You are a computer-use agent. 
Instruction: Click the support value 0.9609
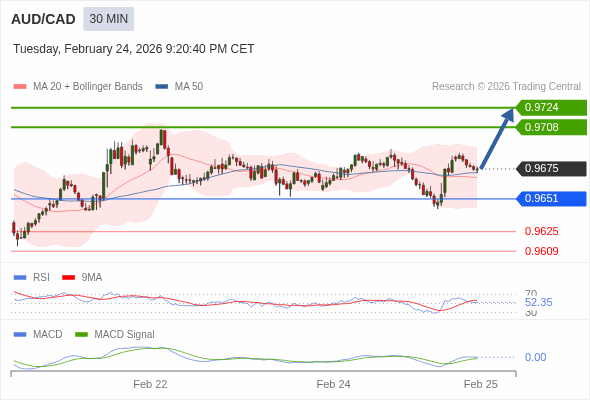coord(541,251)
